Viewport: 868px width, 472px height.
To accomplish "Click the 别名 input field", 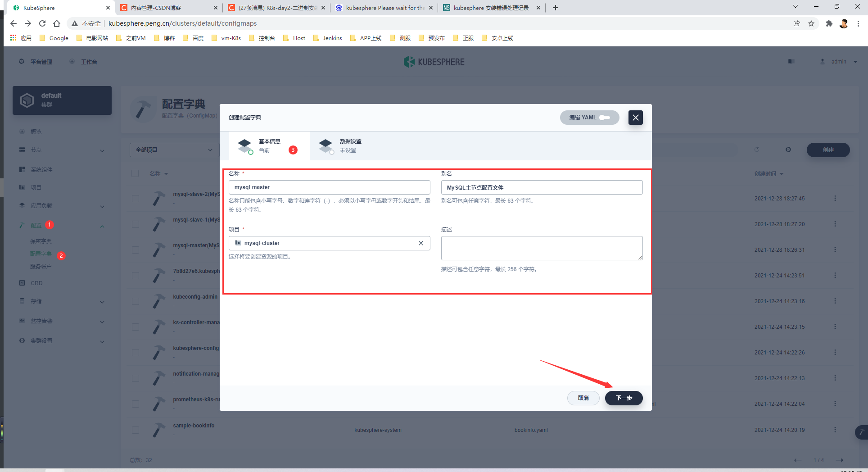I will (x=542, y=187).
